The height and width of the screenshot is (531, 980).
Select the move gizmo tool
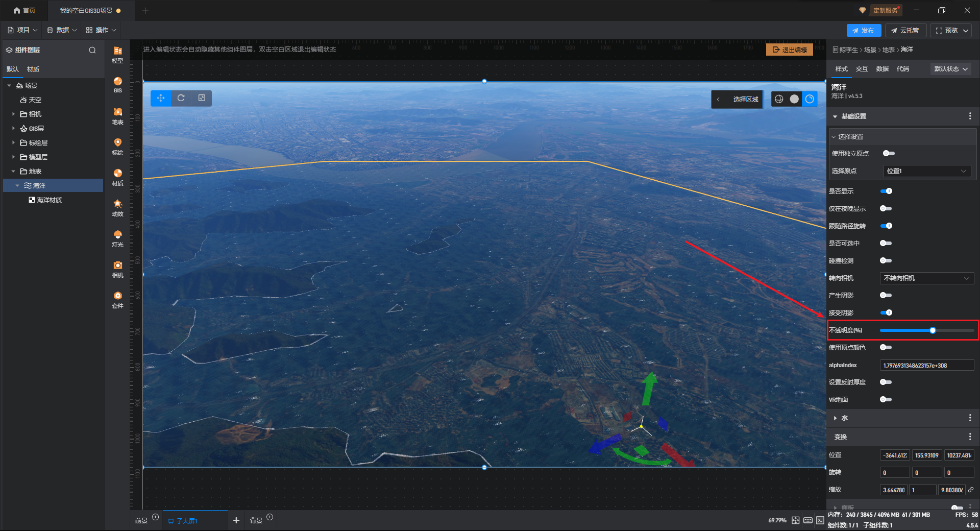[x=161, y=98]
